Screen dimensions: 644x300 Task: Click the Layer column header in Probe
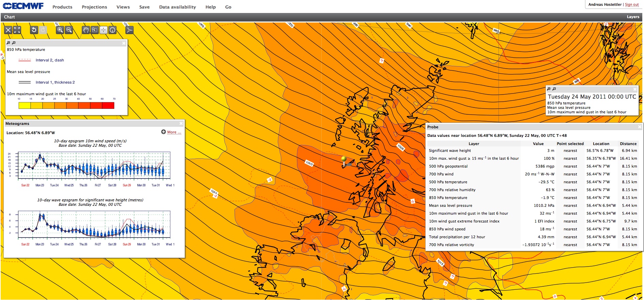click(474, 144)
